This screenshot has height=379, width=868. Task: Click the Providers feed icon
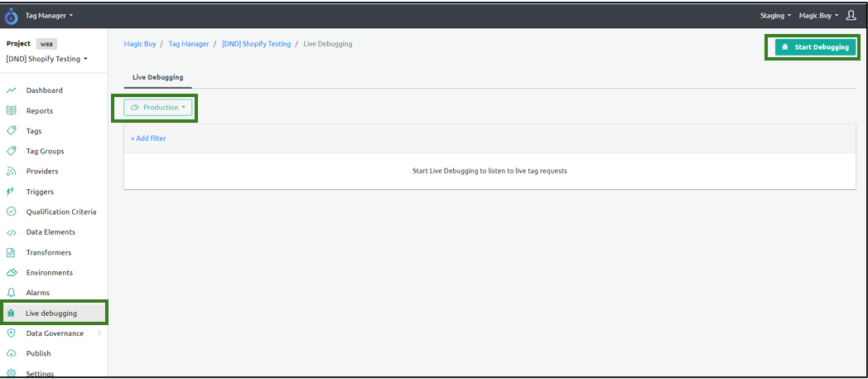[11, 171]
